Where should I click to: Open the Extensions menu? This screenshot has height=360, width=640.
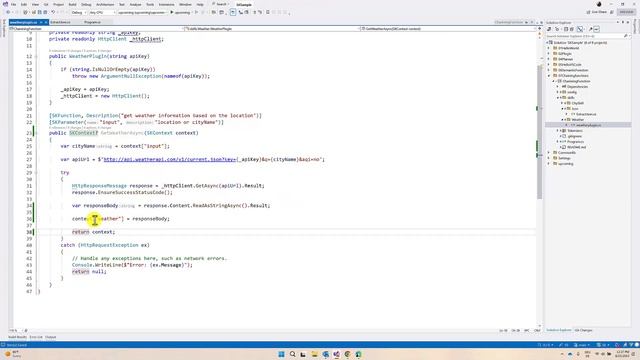(x=166, y=4)
